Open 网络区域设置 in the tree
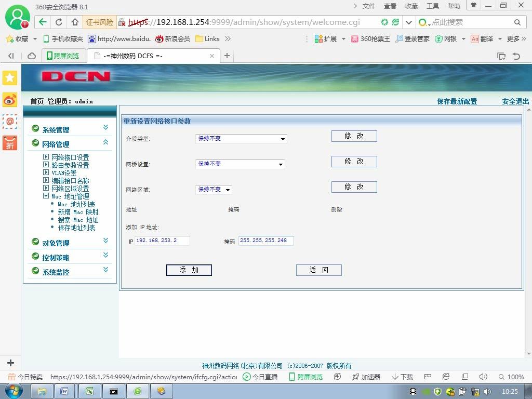532x399 pixels. tap(70, 189)
